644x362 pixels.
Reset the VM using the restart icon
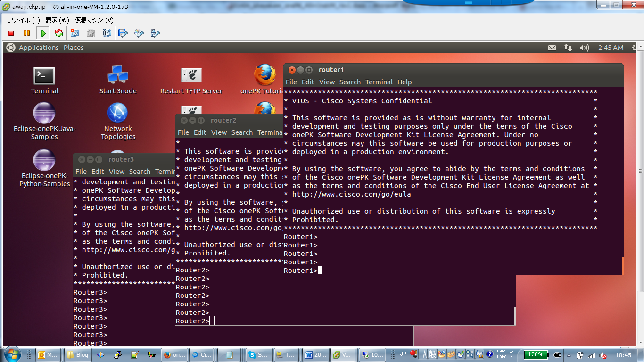pyautogui.click(x=59, y=33)
